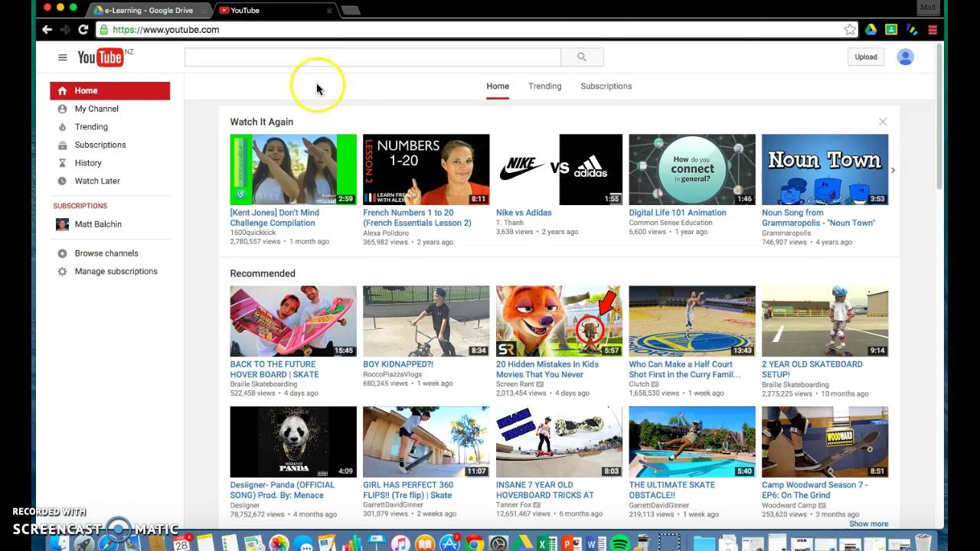The width and height of the screenshot is (980, 551).
Task: Click the blue pencil extension icon
Action: click(x=911, y=30)
